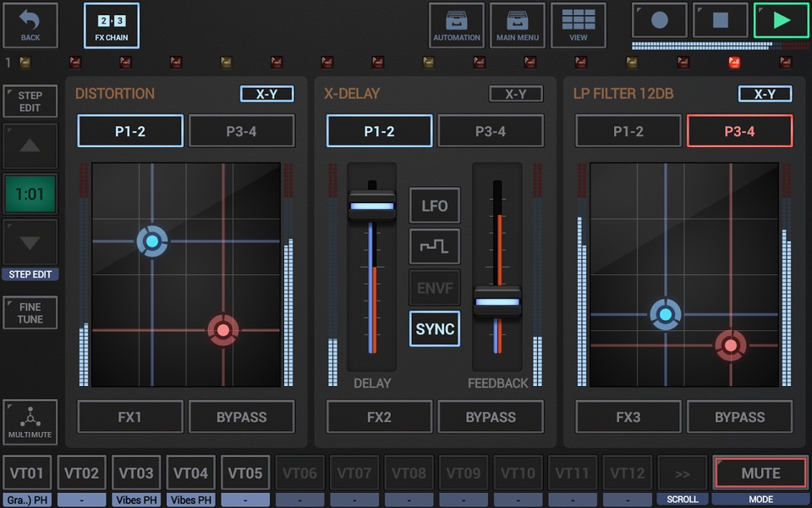Select P3-4 tab in LP Filter panel

[x=739, y=131]
